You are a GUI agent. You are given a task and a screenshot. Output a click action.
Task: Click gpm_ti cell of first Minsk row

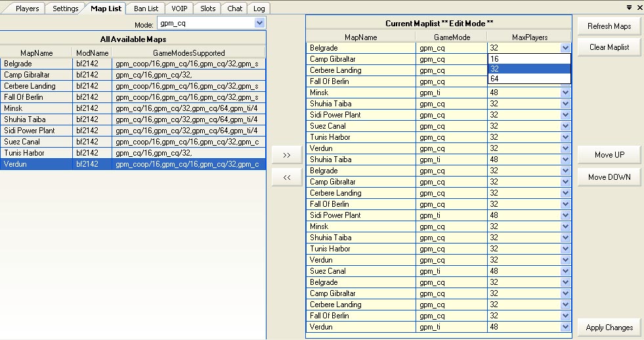452,93
